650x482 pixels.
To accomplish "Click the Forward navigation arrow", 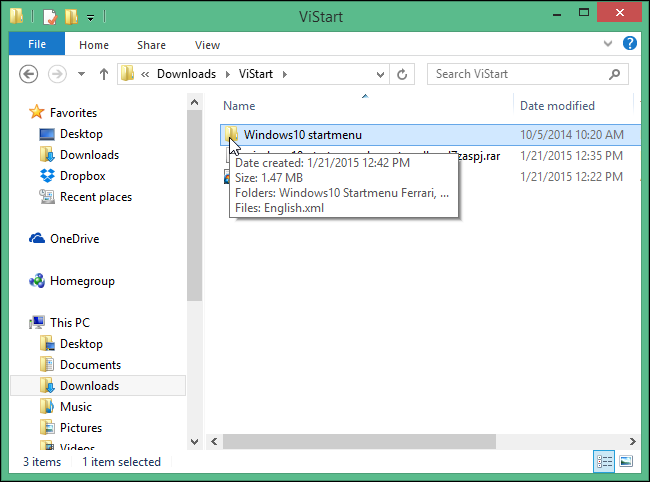I will click(x=57, y=74).
